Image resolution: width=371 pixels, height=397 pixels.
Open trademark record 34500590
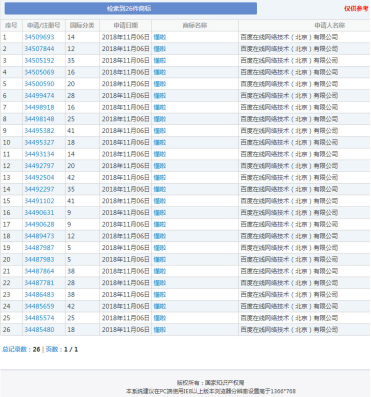pyautogui.click(x=39, y=84)
